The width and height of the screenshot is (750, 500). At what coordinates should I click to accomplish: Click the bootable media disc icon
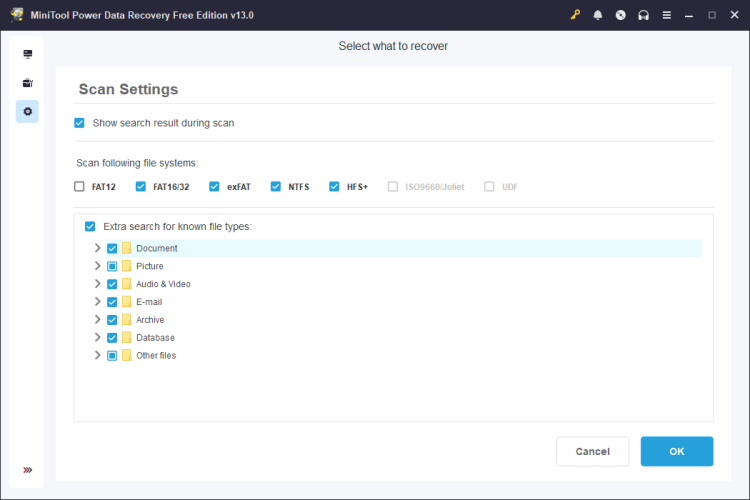click(x=620, y=15)
